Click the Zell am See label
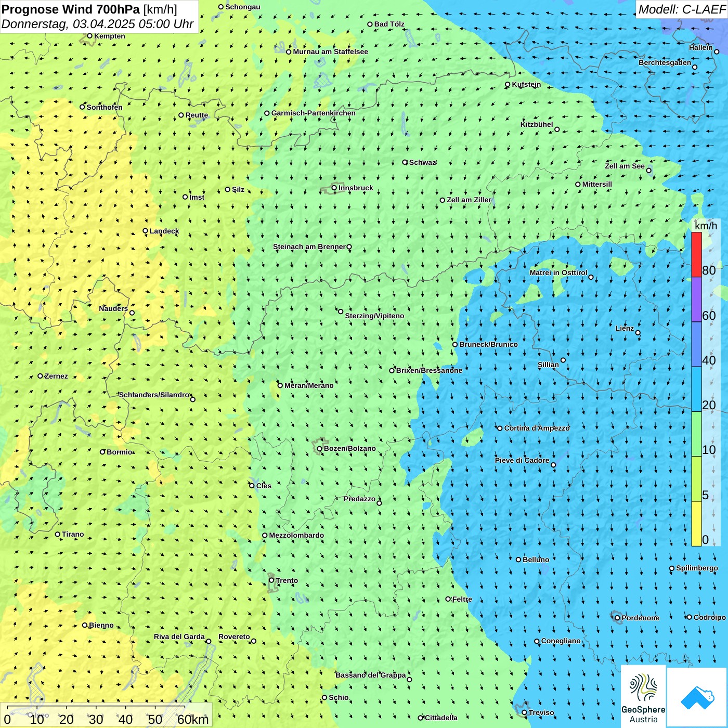 click(x=625, y=166)
